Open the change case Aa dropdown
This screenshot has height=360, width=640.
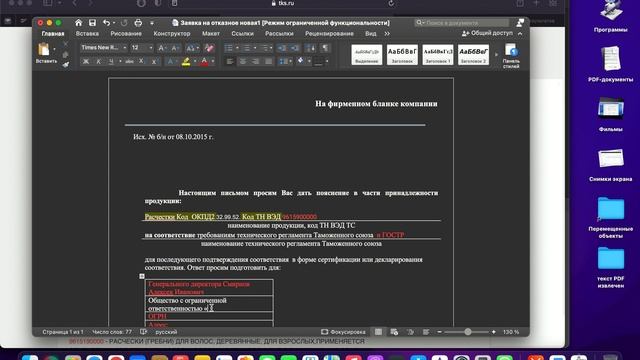(192, 48)
